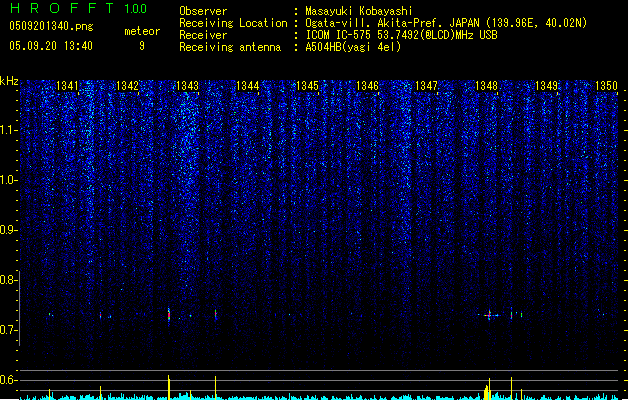Click the 1.0 kHz frequency label
Image resolution: width=629 pixels, height=400 pixels.
click(7, 180)
